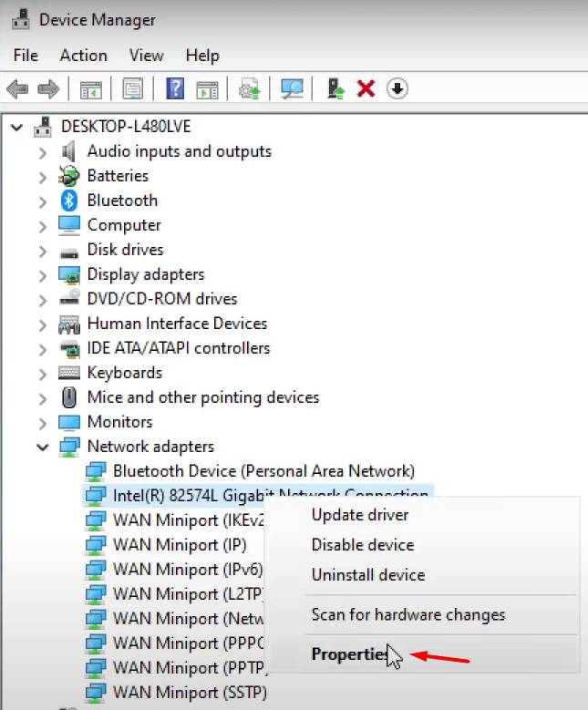Select Intel(R) 82574L Gigabit Network Connection
This screenshot has width=588, height=710.
(271, 495)
